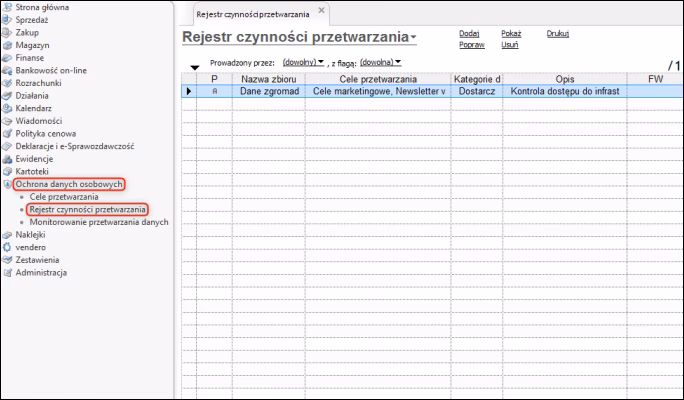Expand the filter panel with the black triangle
The height and width of the screenshot is (400, 684).
(x=195, y=68)
